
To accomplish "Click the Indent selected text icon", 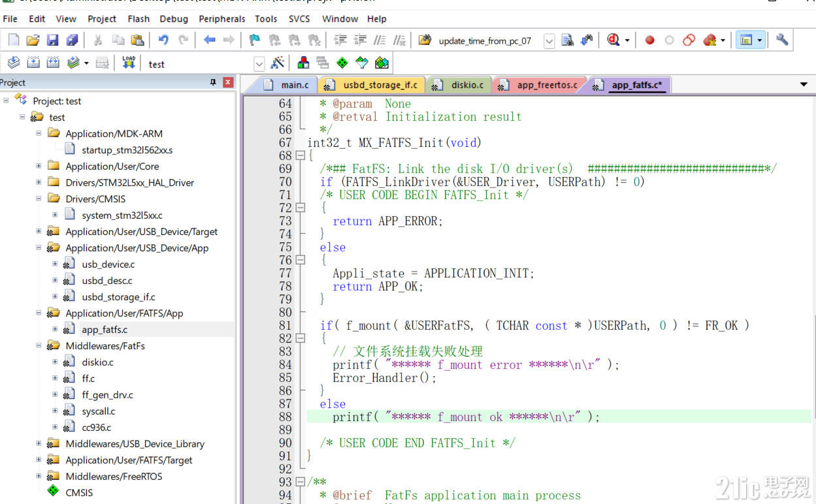I will pyautogui.click(x=340, y=40).
